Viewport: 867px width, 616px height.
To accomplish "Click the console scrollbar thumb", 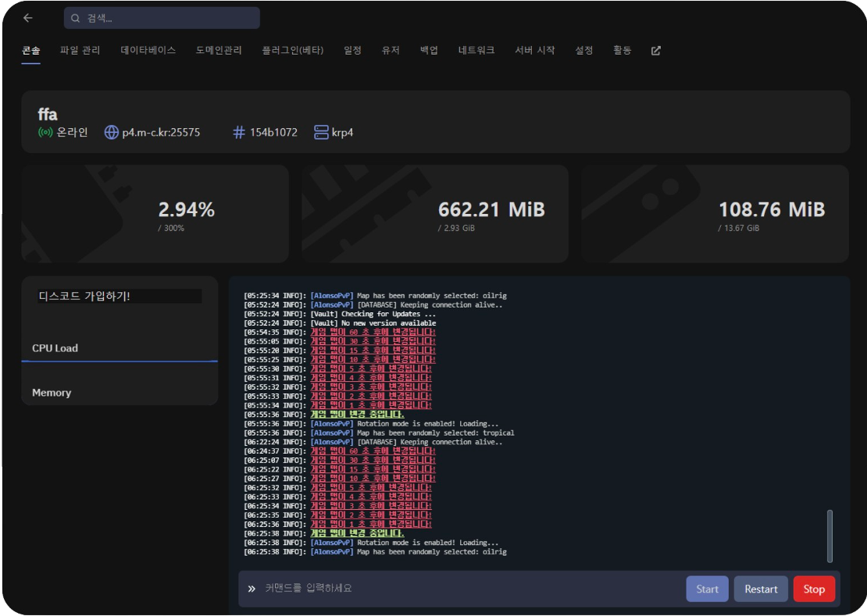I will 830,536.
